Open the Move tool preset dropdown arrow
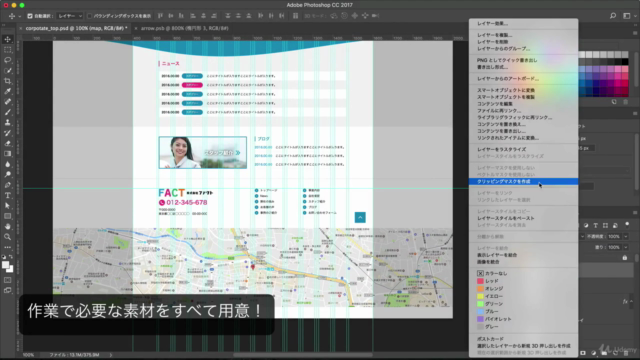Viewport: 640px width, 360px height. pos(20,16)
